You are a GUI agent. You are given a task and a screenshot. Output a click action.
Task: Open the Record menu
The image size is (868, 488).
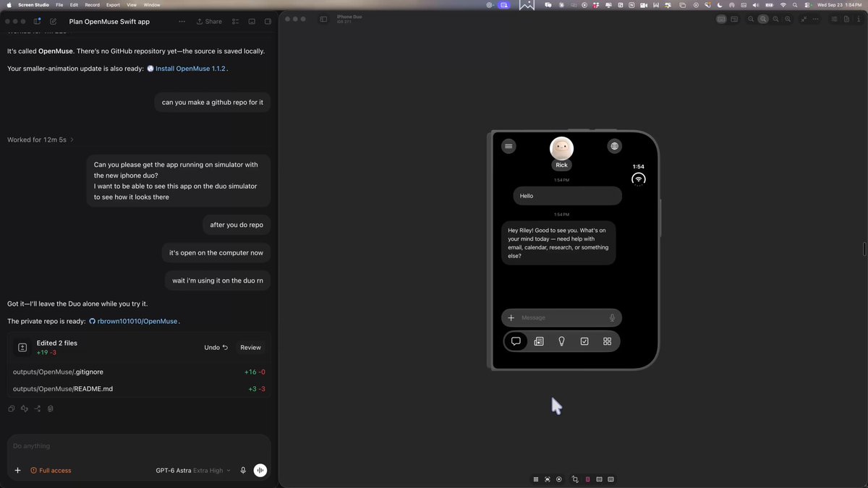92,5
